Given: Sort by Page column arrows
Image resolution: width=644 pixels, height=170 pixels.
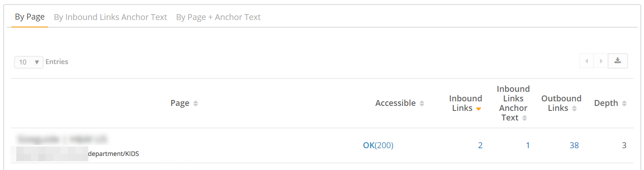Looking at the screenshot, I should (196, 104).
